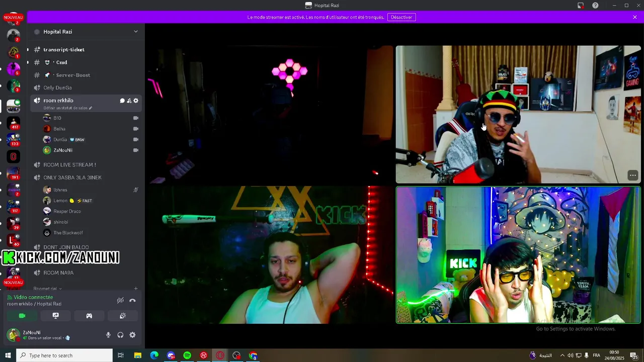Click Désactiver to turn off streamer mode

(401, 17)
